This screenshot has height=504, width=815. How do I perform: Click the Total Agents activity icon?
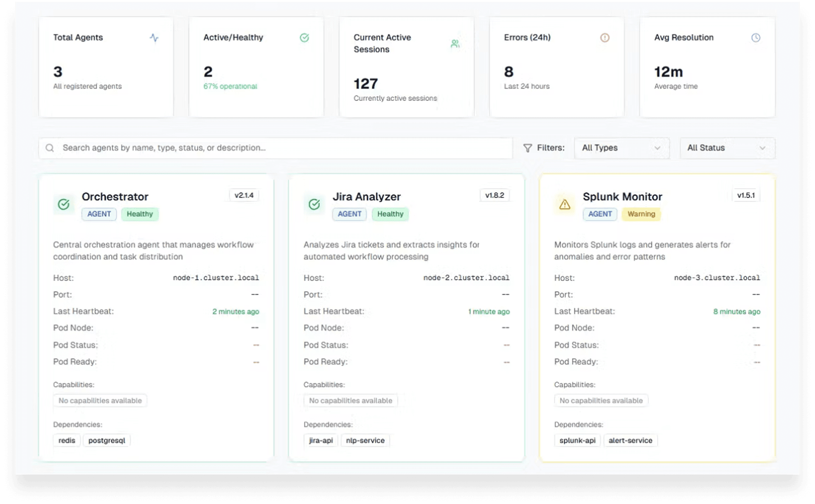155,38
